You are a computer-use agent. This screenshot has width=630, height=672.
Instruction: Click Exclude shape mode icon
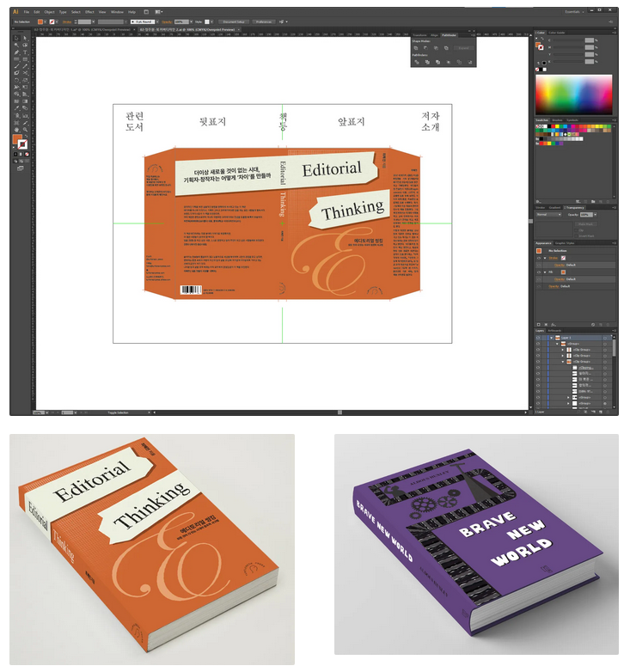click(x=447, y=48)
